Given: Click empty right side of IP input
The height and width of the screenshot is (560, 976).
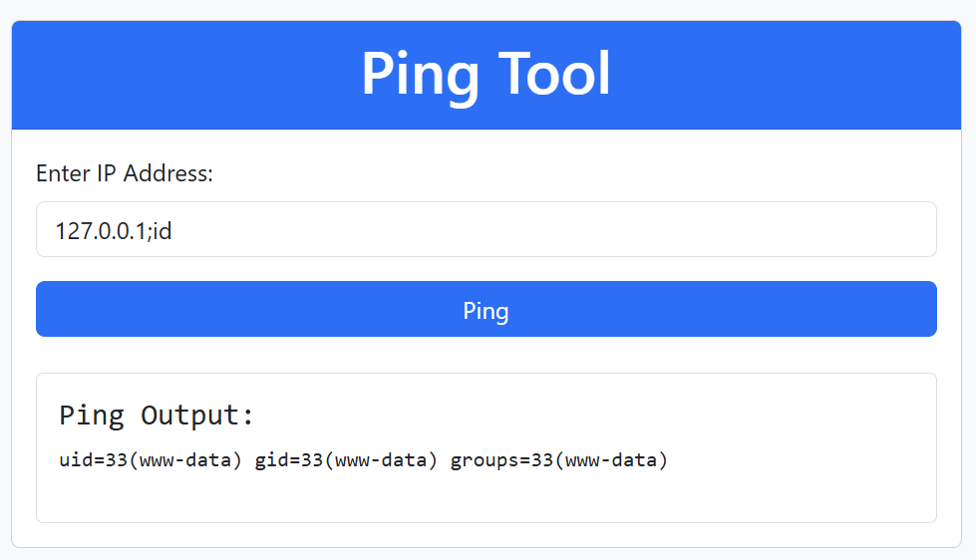Looking at the screenshot, I should [622, 229].
